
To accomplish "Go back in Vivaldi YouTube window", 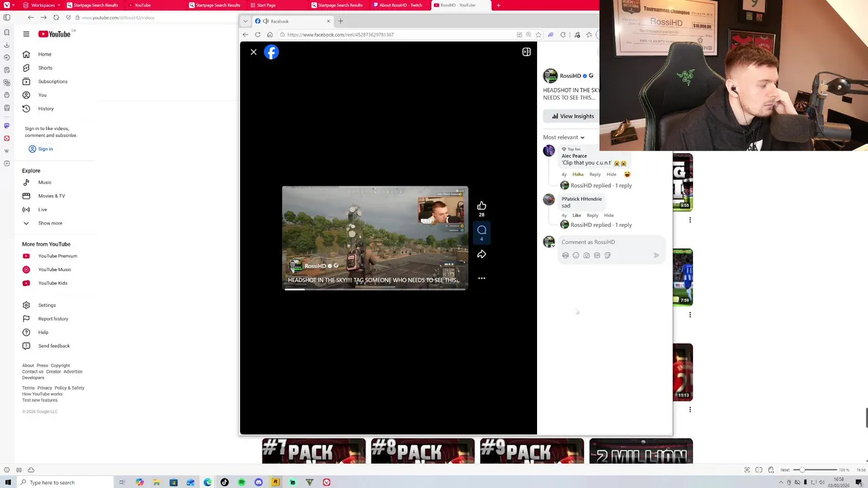I will (x=31, y=18).
